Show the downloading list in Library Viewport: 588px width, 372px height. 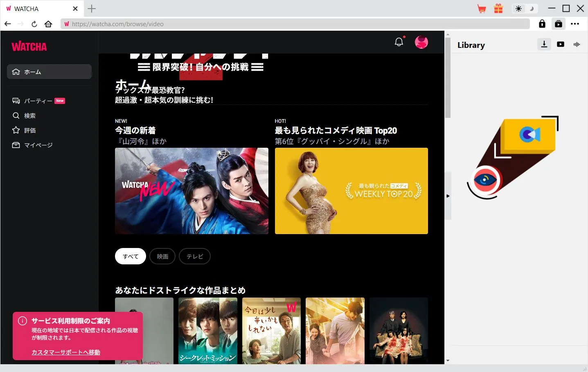pyautogui.click(x=544, y=44)
